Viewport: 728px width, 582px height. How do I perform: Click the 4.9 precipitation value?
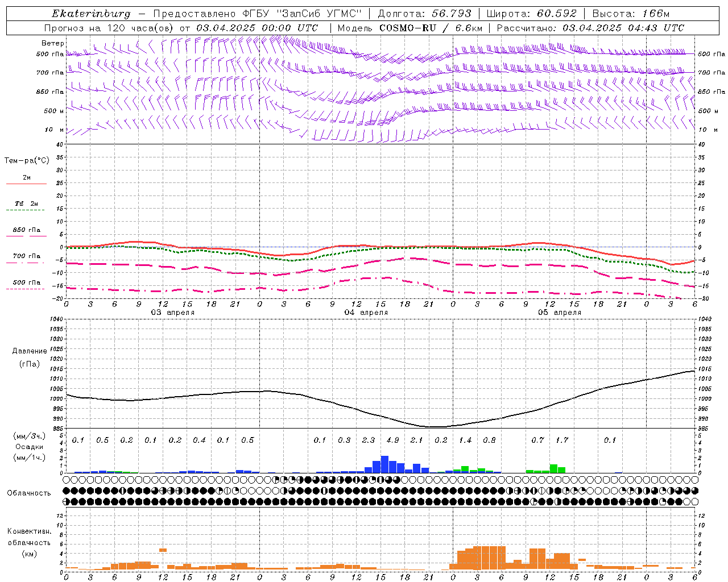(392, 440)
